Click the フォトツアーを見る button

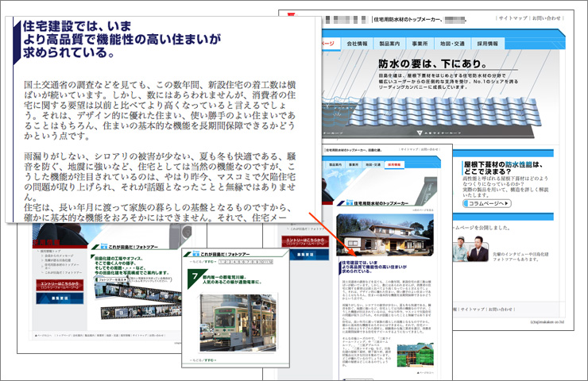[111, 280]
